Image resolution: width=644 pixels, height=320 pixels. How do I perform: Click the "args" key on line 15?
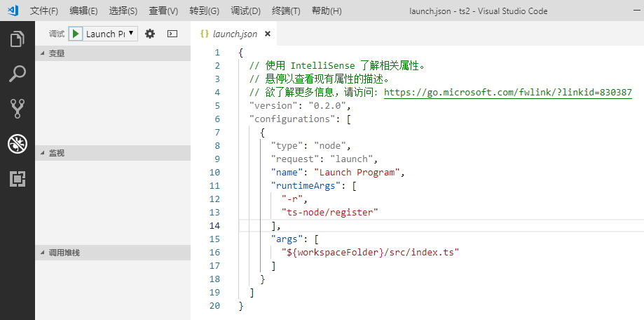(287, 239)
